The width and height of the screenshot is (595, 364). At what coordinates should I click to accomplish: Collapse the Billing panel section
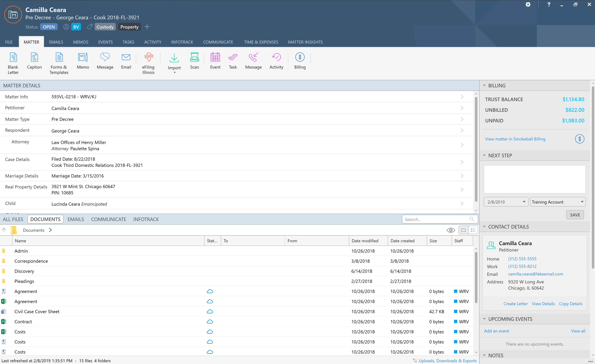[484, 86]
